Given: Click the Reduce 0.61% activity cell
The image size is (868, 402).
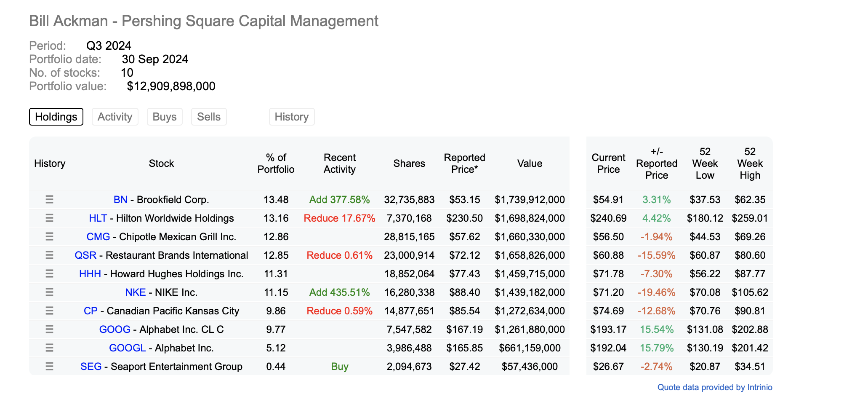Looking at the screenshot, I should [x=339, y=255].
